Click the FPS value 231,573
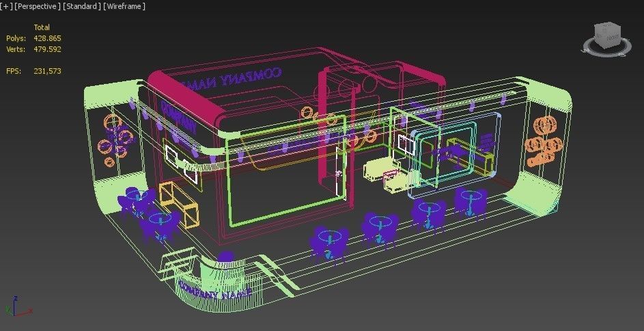 pyautogui.click(x=47, y=71)
